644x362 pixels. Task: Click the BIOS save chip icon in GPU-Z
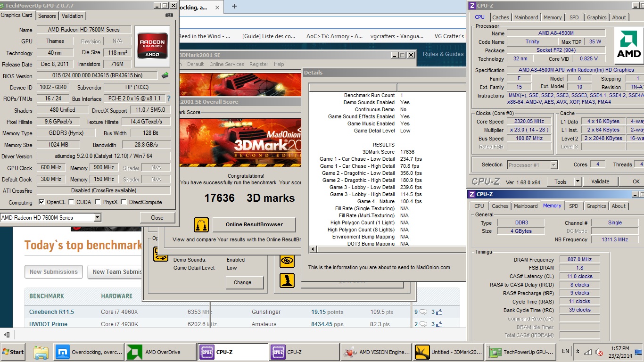(165, 75)
